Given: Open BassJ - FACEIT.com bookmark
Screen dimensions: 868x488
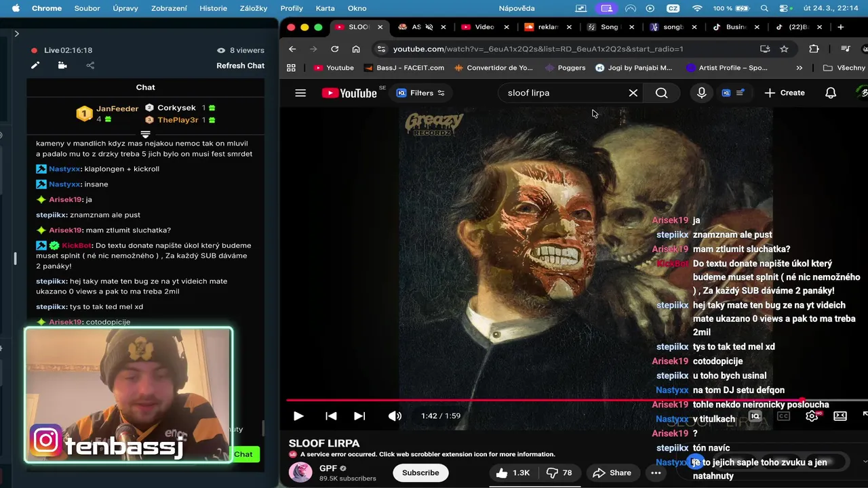Looking at the screenshot, I should (x=404, y=68).
